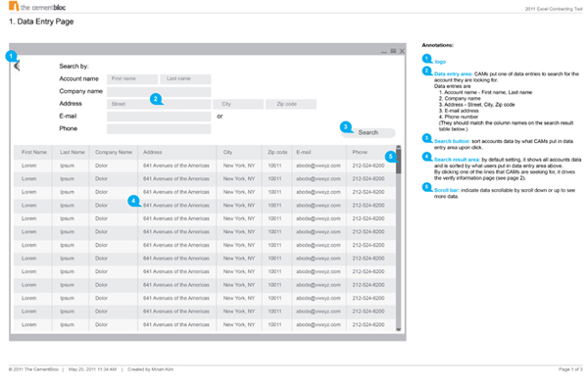Click the scrollbar down arrow
588x380 pixels.
pos(398,329)
